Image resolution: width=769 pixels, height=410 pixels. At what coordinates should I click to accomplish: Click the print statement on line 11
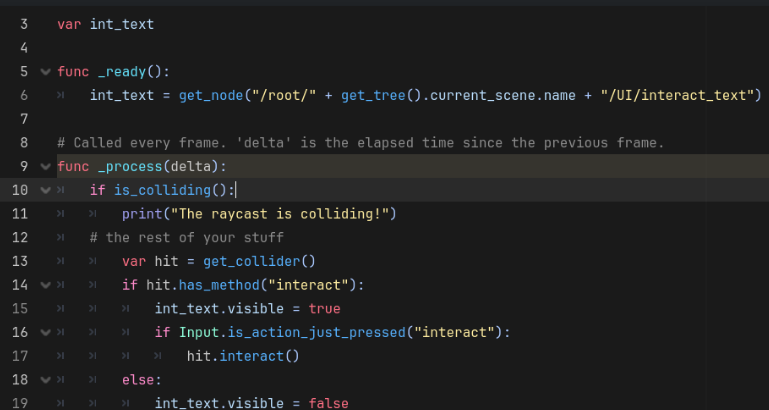click(x=259, y=214)
